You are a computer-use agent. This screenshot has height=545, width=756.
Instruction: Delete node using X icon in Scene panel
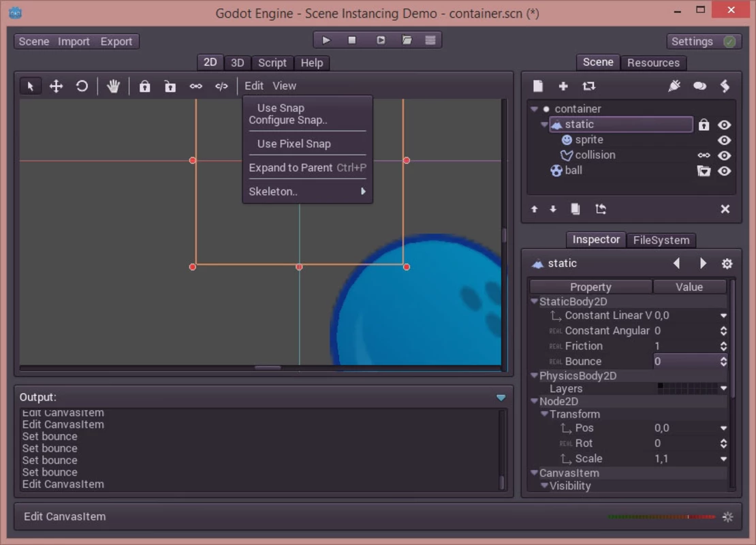725,209
